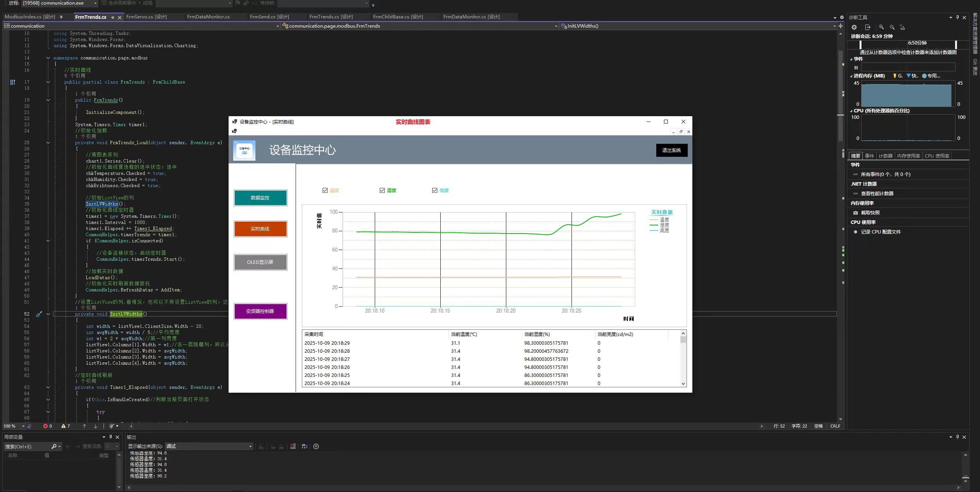Clear all text in output panel

point(293,446)
